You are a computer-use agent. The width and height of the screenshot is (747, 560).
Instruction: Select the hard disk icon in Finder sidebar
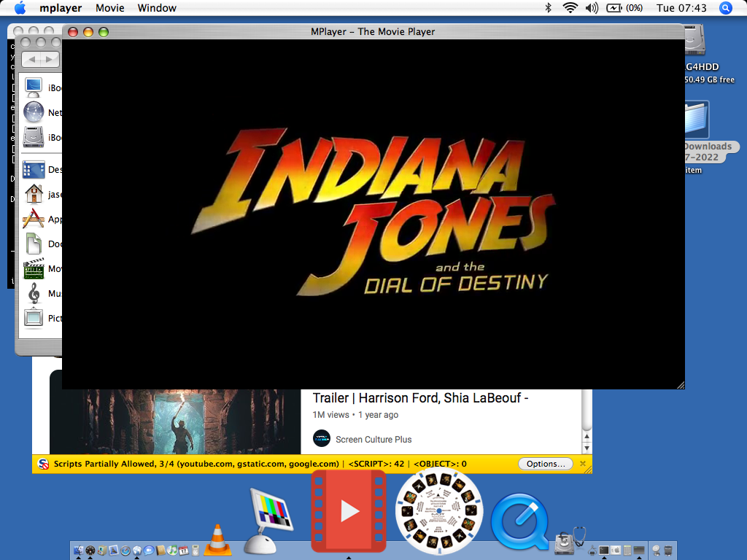coord(34,137)
